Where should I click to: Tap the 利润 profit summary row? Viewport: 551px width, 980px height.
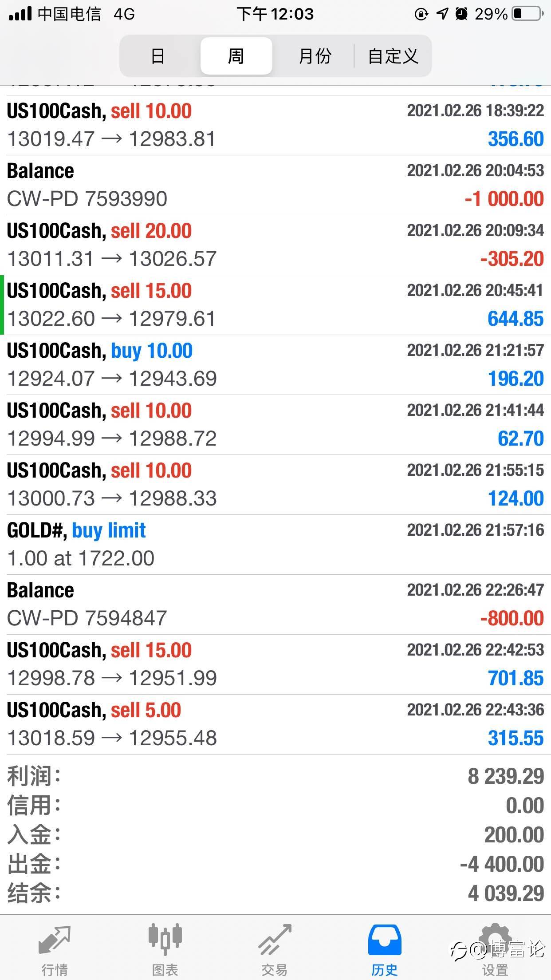[x=275, y=776]
